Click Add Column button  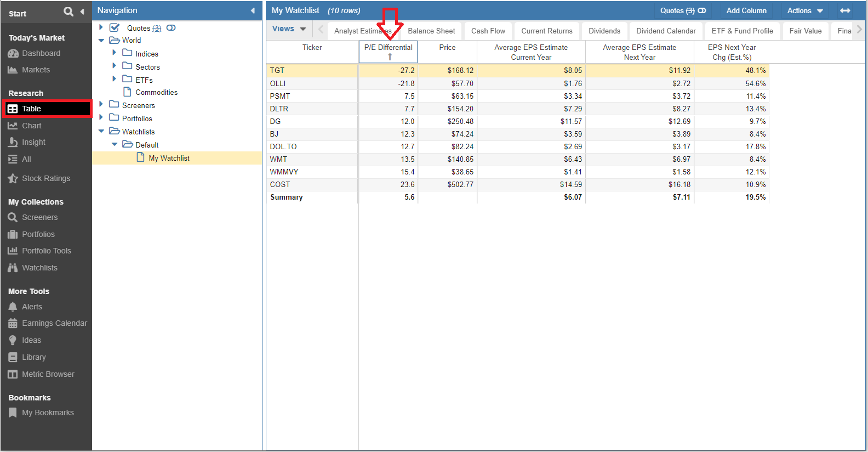pyautogui.click(x=746, y=10)
